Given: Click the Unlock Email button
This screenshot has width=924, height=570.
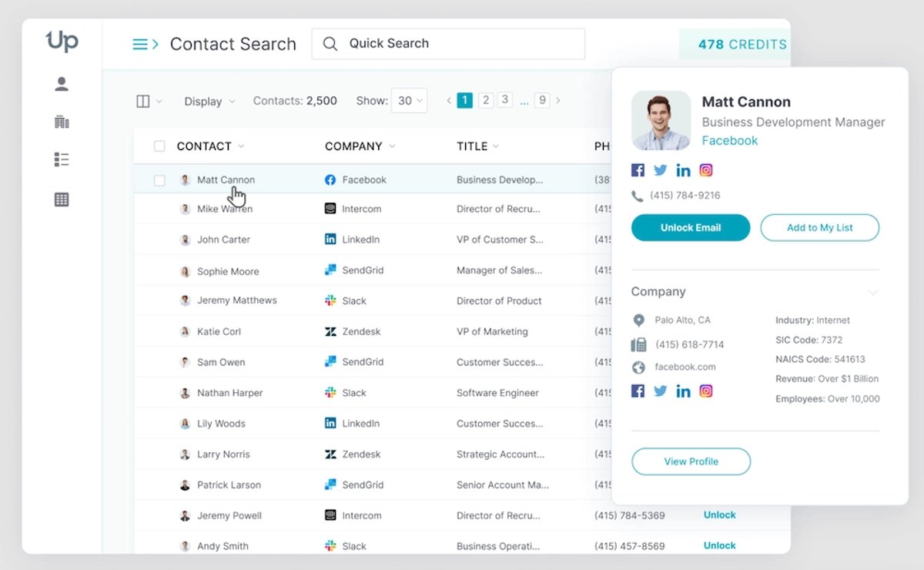Looking at the screenshot, I should [x=691, y=228].
